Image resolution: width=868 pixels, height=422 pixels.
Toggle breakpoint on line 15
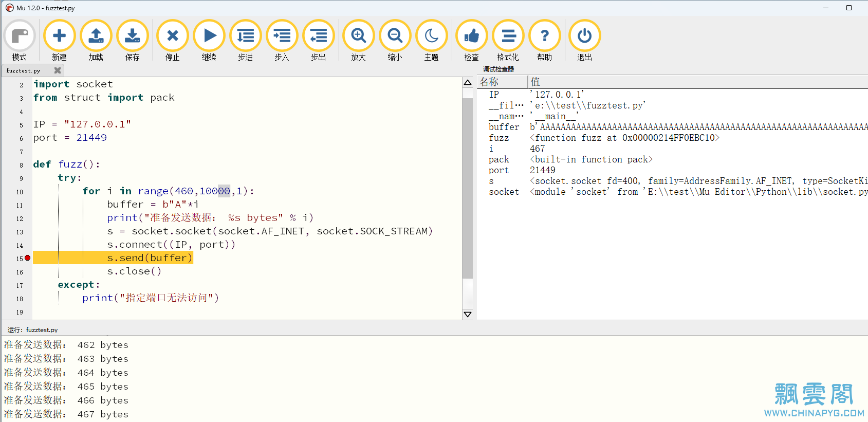click(28, 258)
